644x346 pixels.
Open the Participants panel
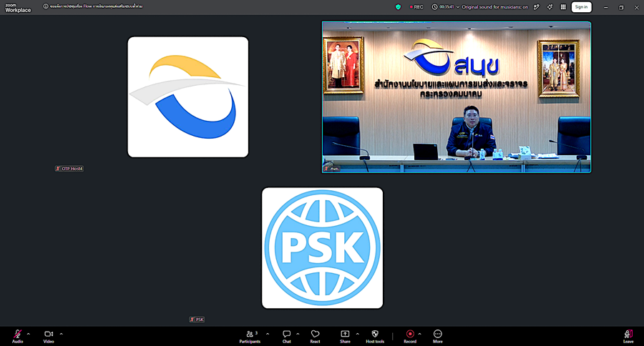tap(250, 336)
